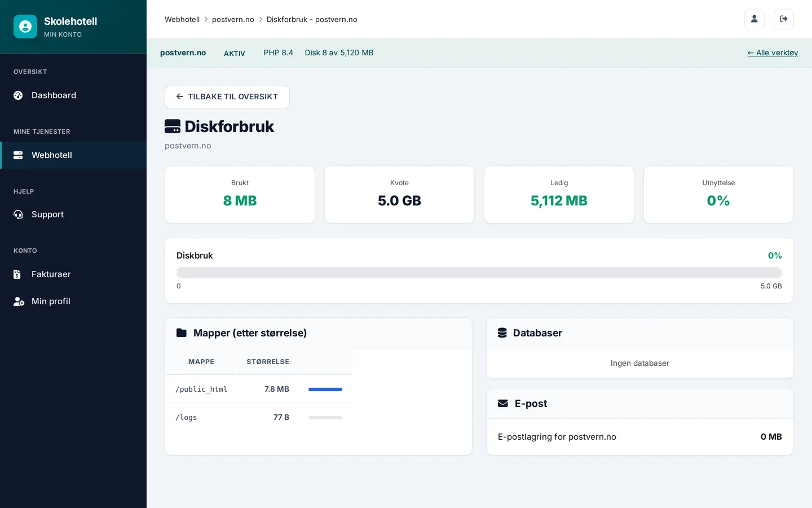812x508 pixels.
Task: Click the PHP 8.4 version label
Action: click(x=279, y=53)
